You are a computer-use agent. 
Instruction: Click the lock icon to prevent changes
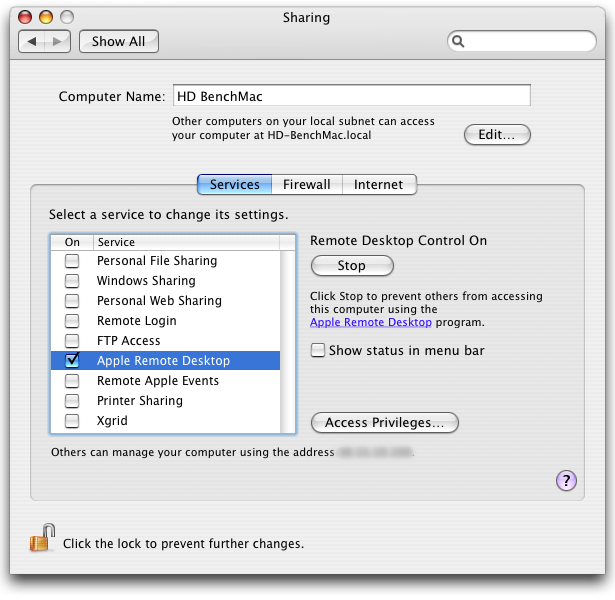coord(41,541)
